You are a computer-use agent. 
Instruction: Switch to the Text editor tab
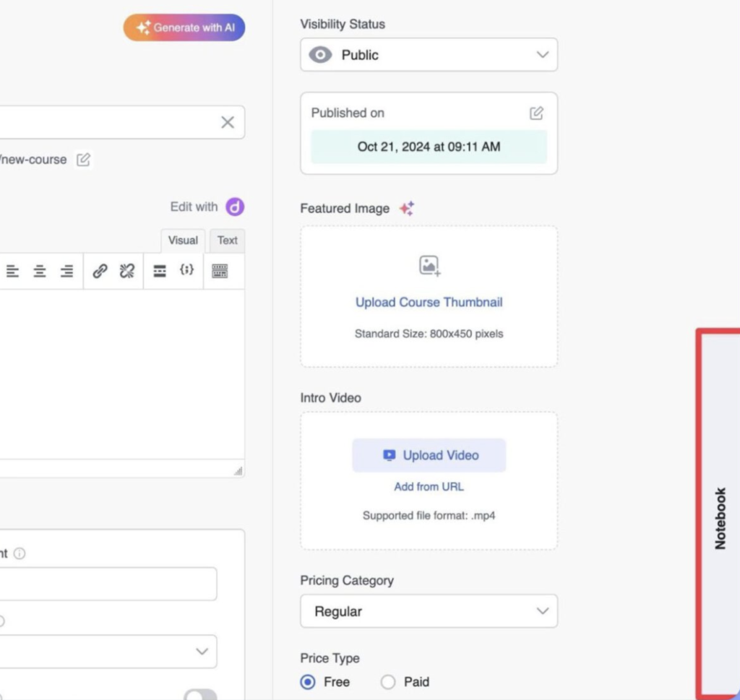pyautogui.click(x=228, y=241)
